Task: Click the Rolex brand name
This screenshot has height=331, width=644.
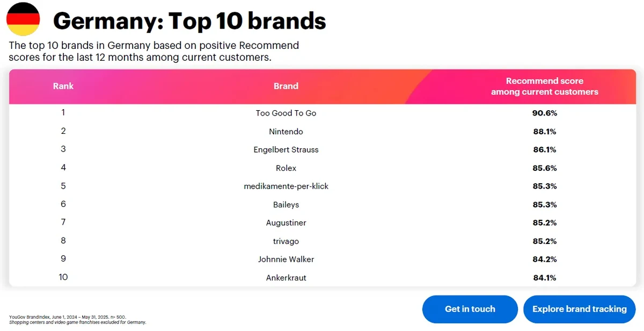Action: 286,168
